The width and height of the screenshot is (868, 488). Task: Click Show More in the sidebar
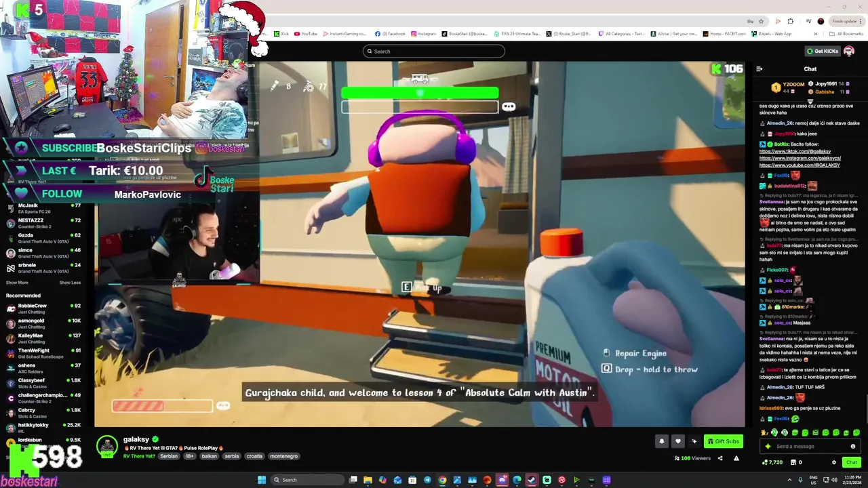tap(17, 283)
